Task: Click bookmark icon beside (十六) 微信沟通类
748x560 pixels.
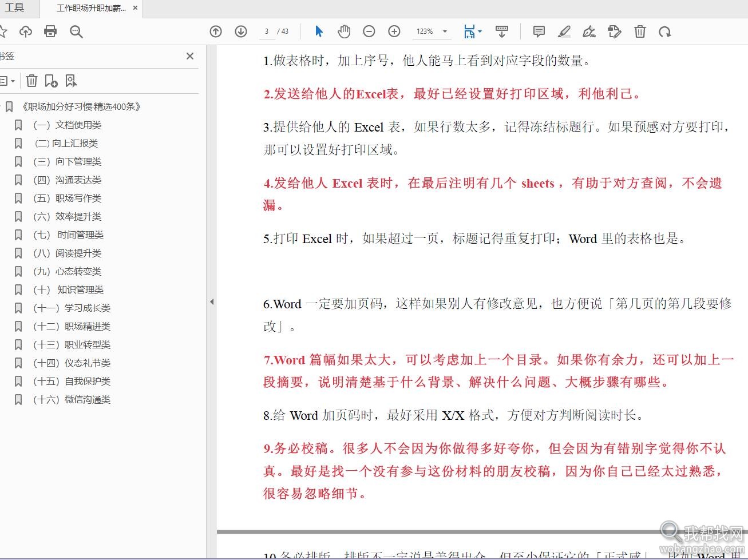Action: pyautogui.click(x=18, y=399)
